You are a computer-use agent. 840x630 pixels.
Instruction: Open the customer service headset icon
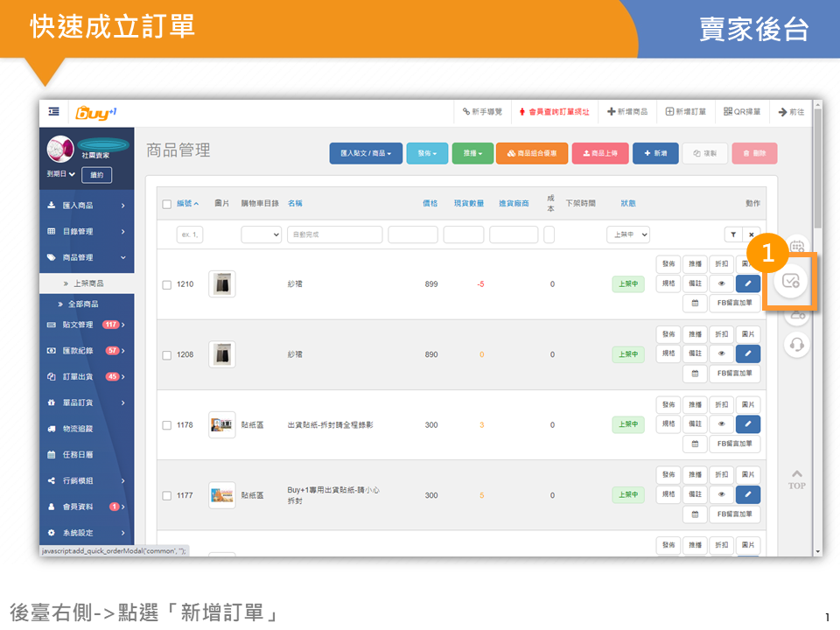pyautogui.click(x=796, y=344)
